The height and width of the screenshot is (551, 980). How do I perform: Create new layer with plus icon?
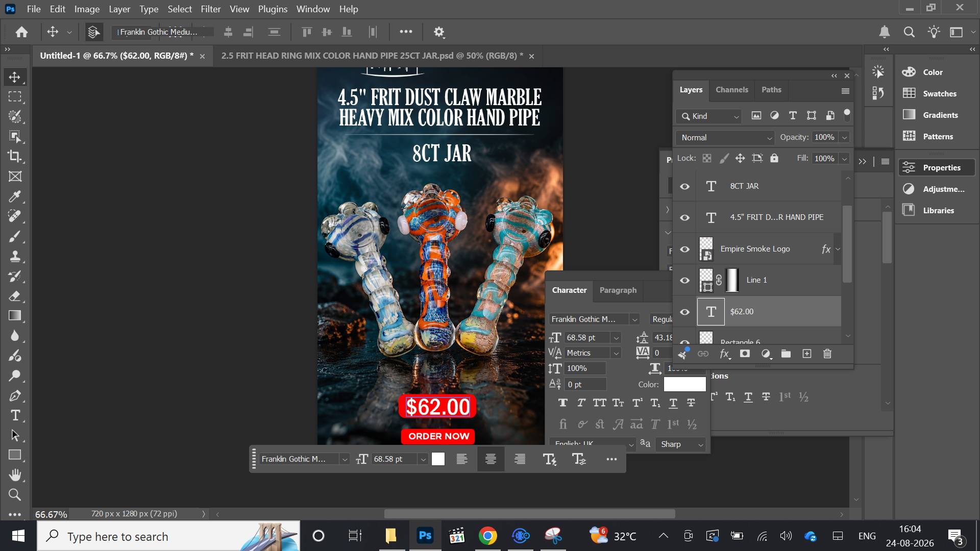coord(807,354)
